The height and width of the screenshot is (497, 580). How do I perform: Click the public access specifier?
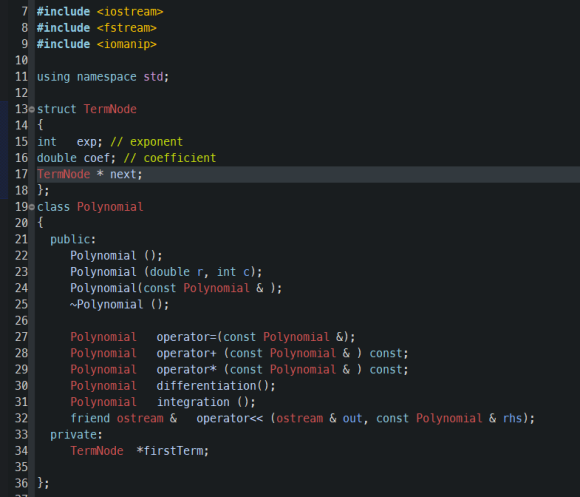tap(73, 240)
